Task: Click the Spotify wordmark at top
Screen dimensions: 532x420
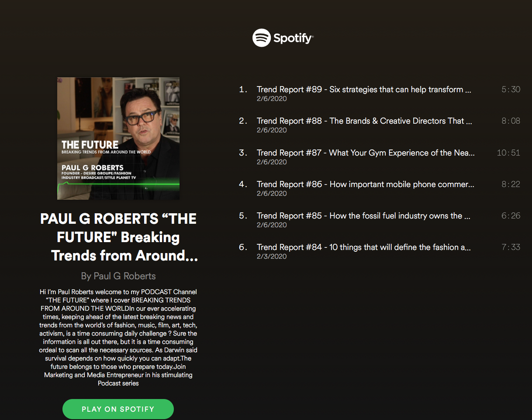Action: click(293, 38)
